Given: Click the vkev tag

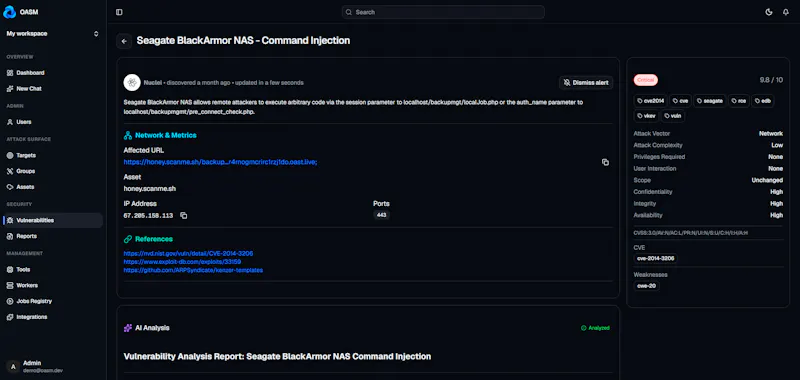Looking at the screenshot, I should 646,116.
